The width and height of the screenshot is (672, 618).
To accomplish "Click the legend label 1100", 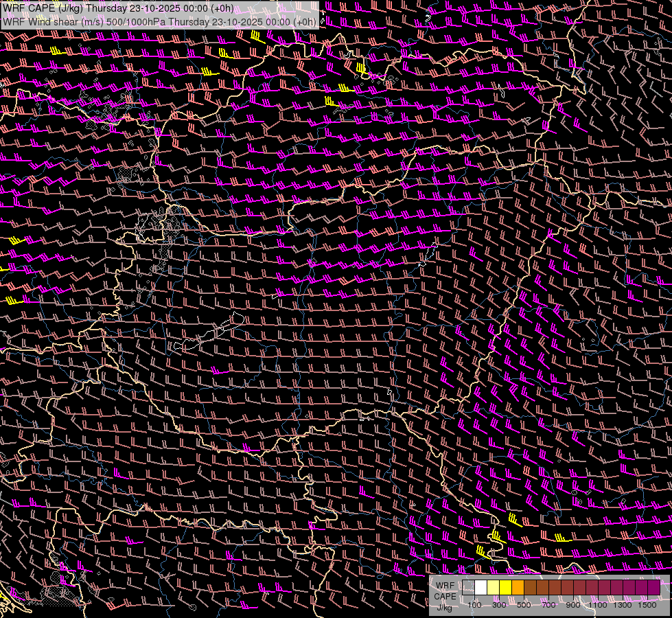I will tap(597, 605).
